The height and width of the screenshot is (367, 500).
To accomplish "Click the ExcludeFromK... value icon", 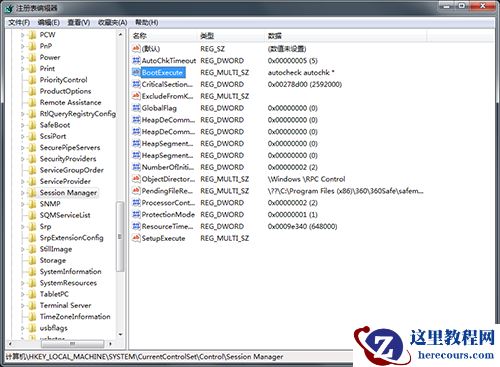I will coord(136,96).
